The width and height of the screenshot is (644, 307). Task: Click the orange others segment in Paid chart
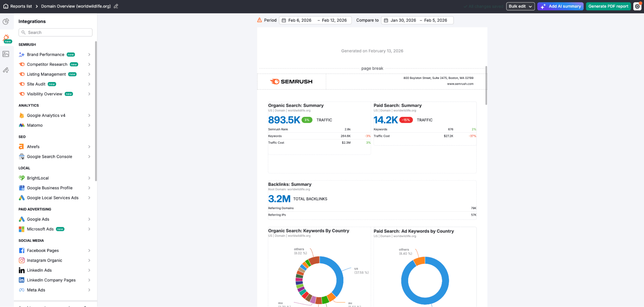419,261
